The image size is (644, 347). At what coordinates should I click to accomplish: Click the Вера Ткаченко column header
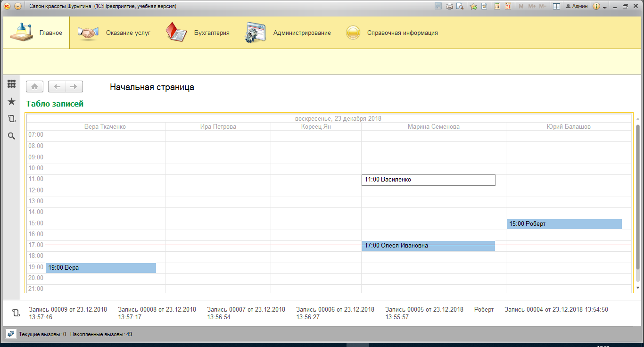point(105,126)
